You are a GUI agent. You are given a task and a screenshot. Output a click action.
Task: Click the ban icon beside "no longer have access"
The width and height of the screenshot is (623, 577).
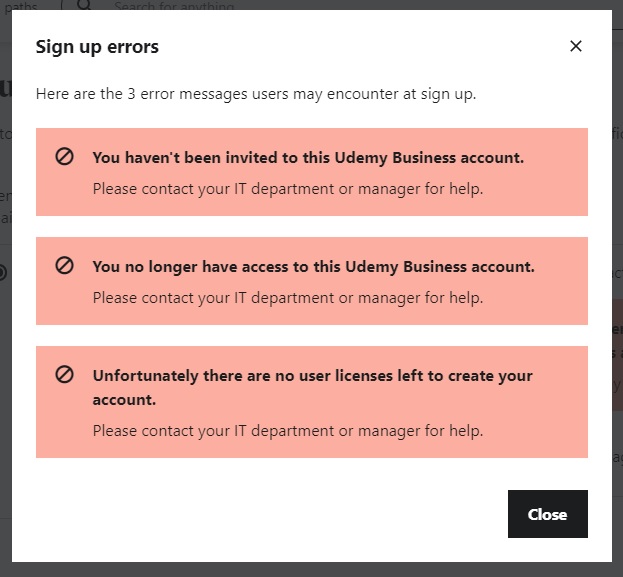tap(64, 266)
